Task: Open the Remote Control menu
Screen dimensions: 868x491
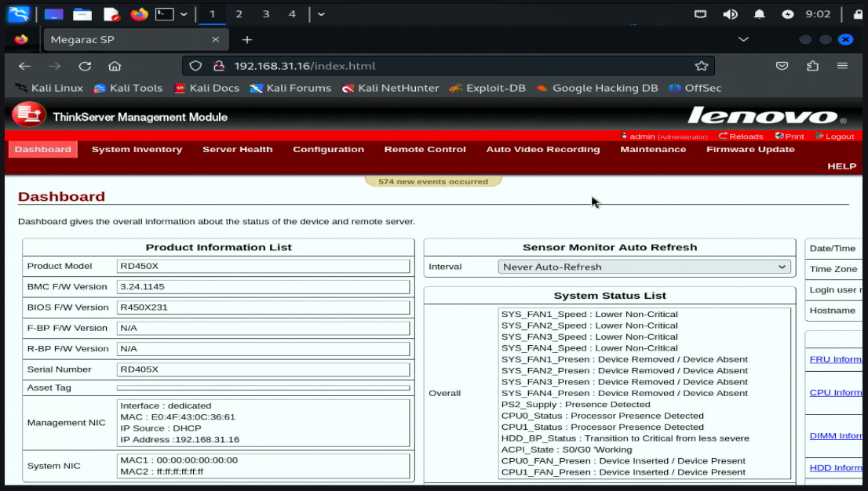Action: 425,150
